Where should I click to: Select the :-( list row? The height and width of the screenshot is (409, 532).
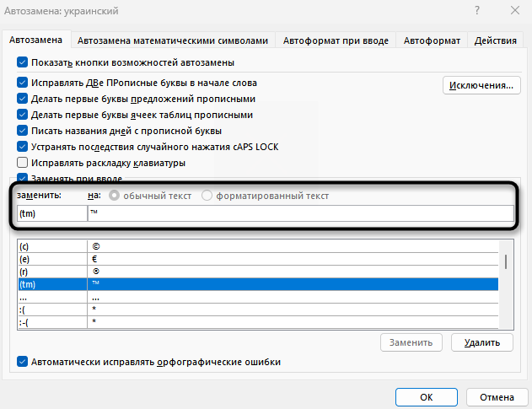[x=258, y=322]
